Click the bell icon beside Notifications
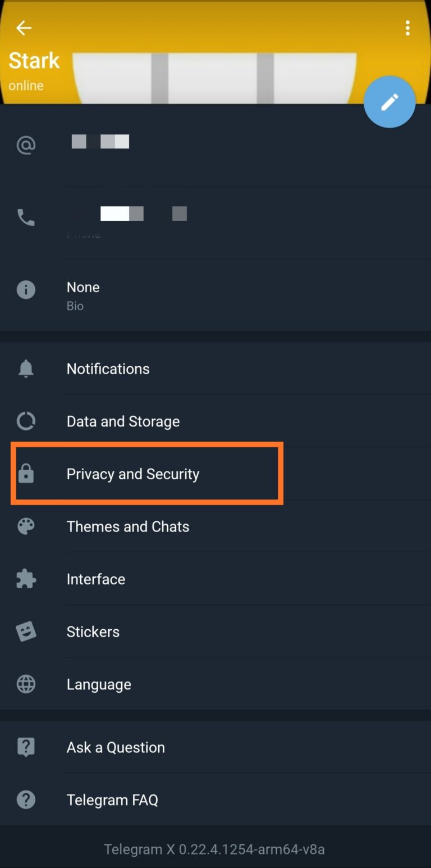The image size is (431, 868). (26, 369)
